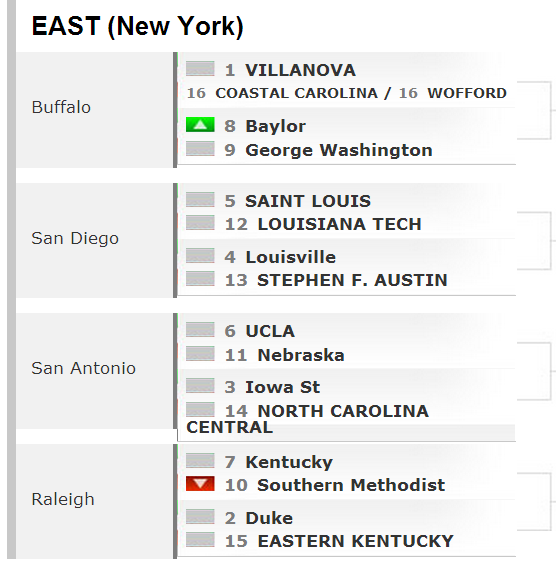556x564 pixels.
Task: Click the red down-arrow icon beside Southern Methodist
Action: coord(200,484)
